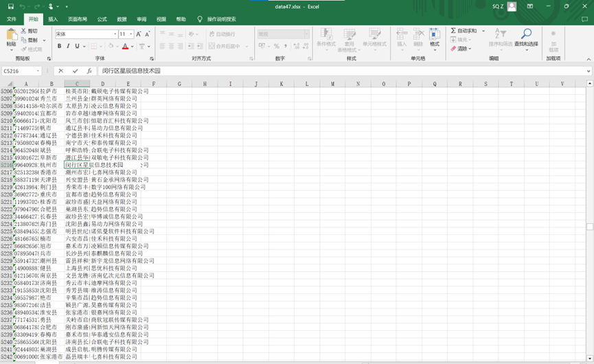Click the Increase Font Size icon
The height and width of the screenshot is (364, 594).
coord(139,34)
